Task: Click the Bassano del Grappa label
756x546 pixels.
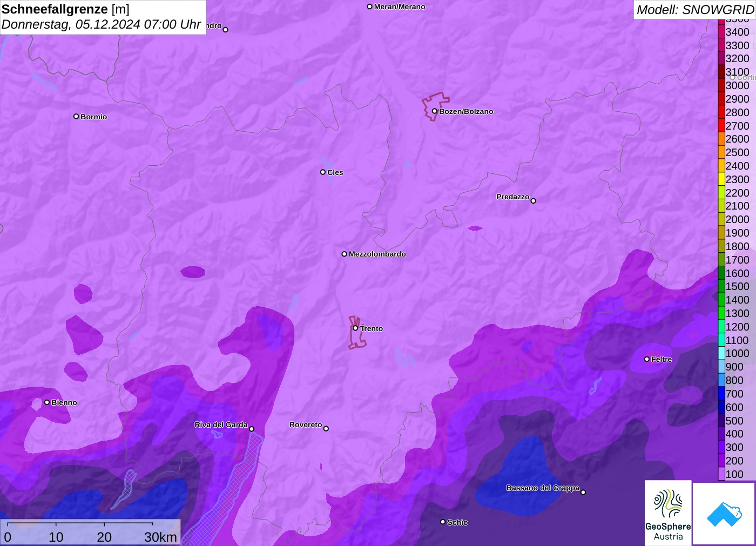Action: [x=543, y=488]
